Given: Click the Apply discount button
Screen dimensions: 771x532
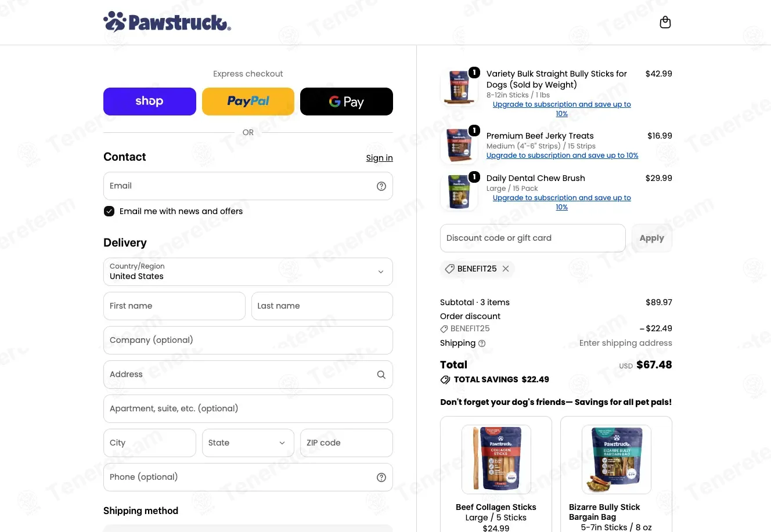Looking at the screenshot, I should [x=652, y=238].
